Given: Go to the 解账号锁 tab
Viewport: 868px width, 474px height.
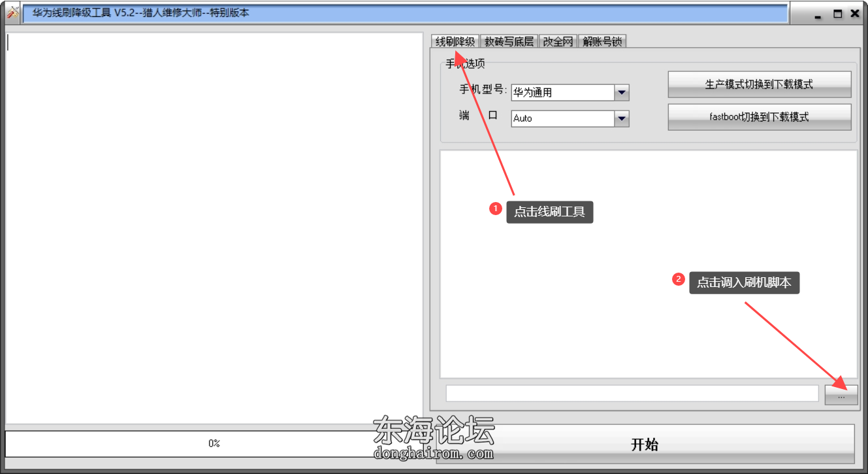Looking at the screenshot, I should 602,42.
